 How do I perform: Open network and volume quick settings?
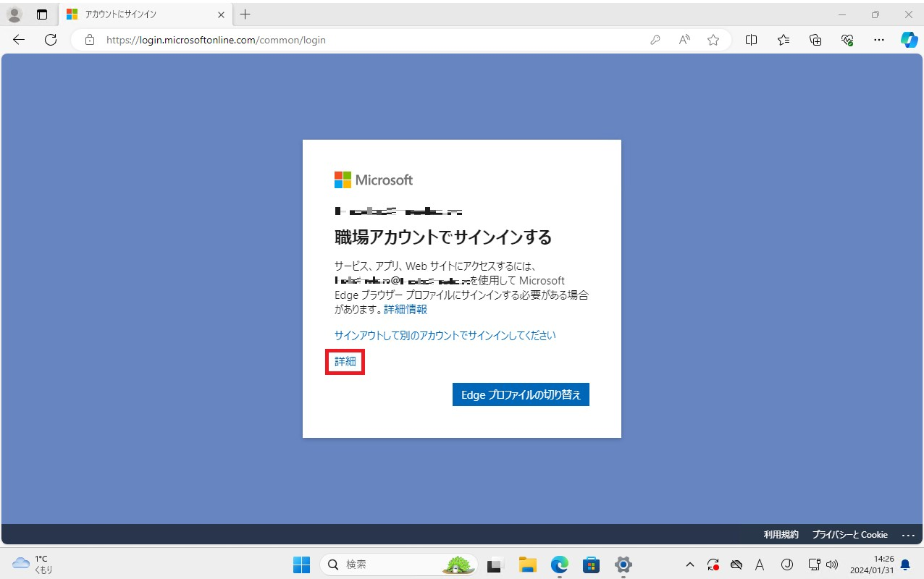point(823,565)
